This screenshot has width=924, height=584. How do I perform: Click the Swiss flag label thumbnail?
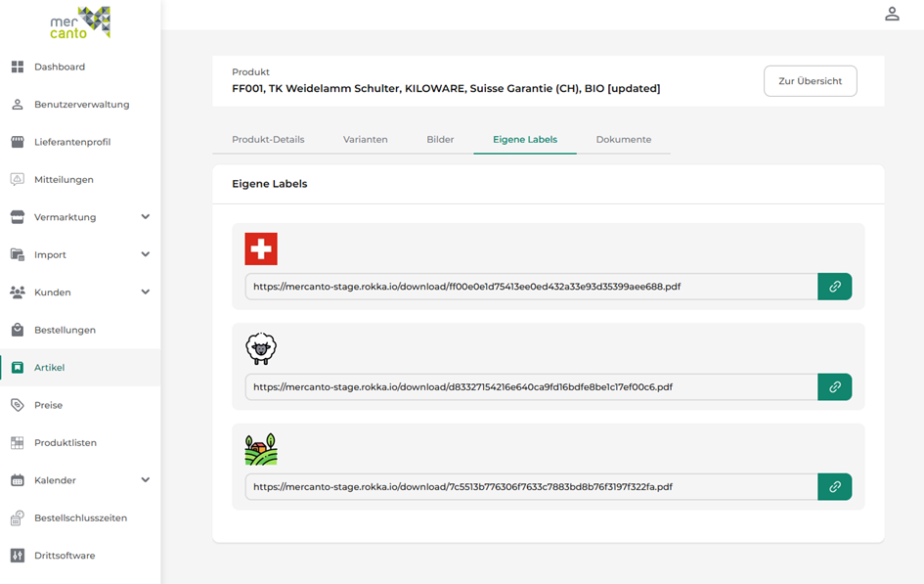(x=261, y=248)
